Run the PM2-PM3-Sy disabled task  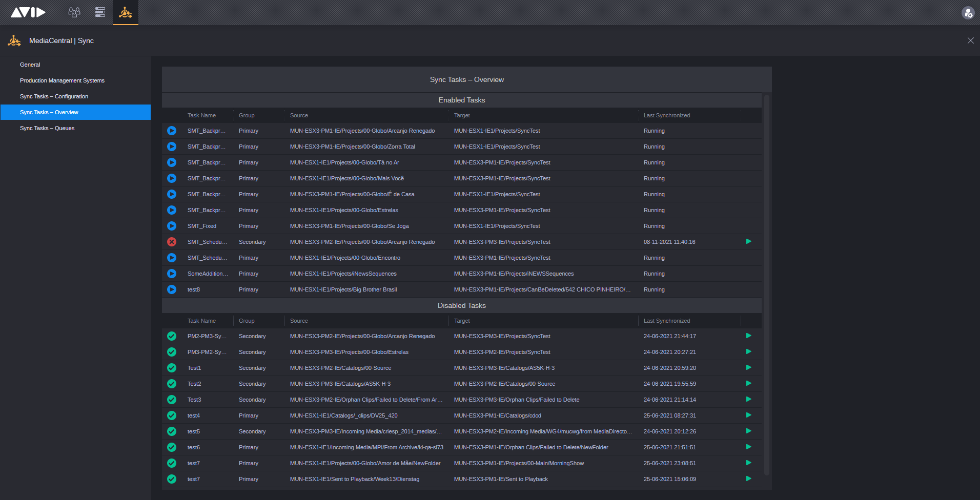click(749, 336)
